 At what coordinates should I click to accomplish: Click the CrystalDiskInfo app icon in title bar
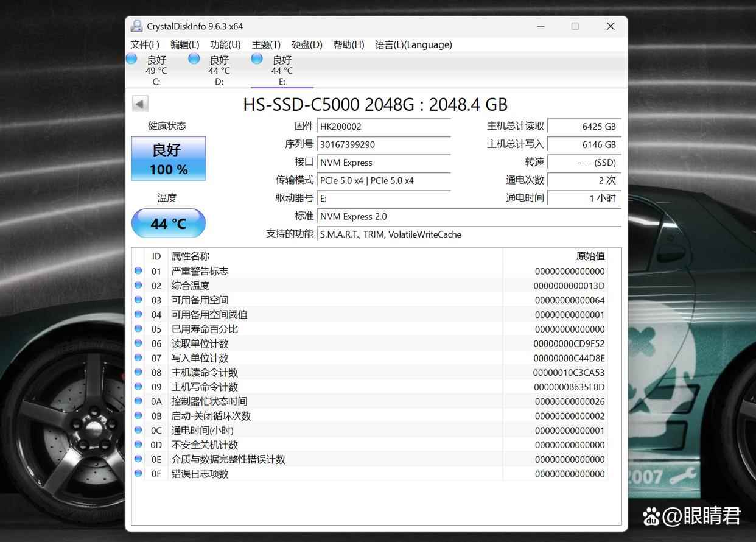tap(136, 26)
